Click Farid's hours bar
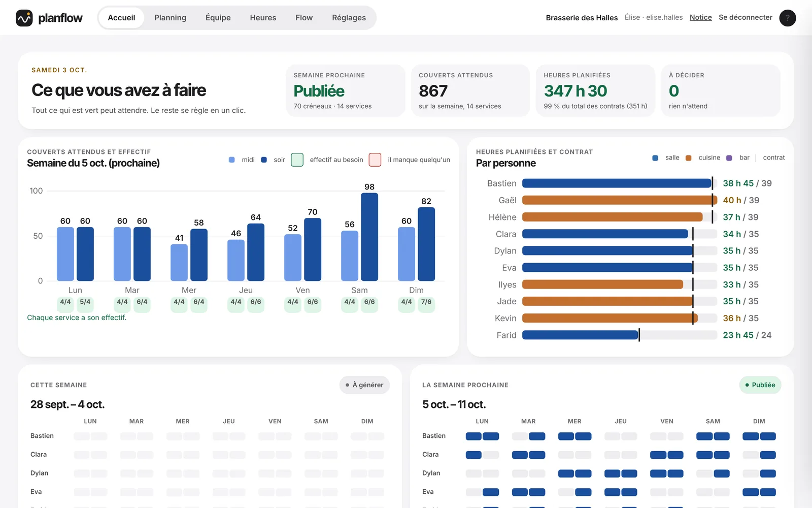Screen dimensions: 812x508 click(x=580, y=335)
